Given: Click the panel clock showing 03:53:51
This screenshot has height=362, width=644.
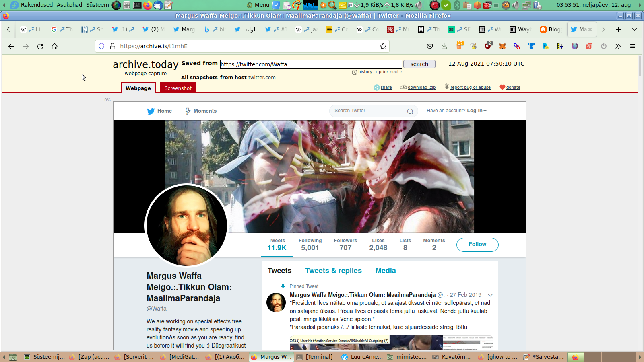Looking at the screenshot, I should (594, 5).
